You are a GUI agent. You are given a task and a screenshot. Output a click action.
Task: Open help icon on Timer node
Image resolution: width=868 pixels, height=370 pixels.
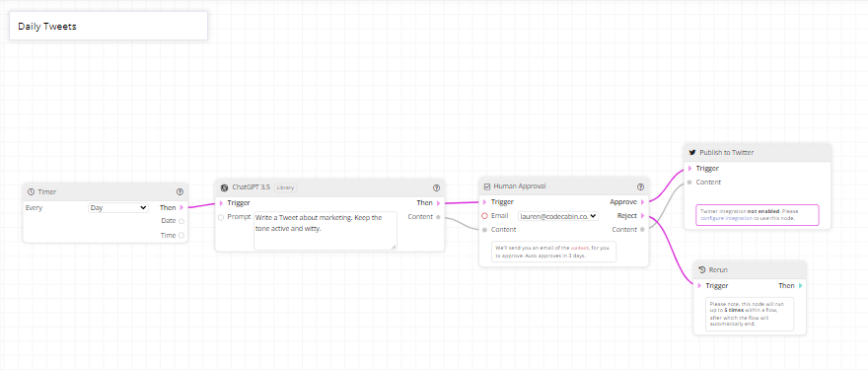coord(180,191)
